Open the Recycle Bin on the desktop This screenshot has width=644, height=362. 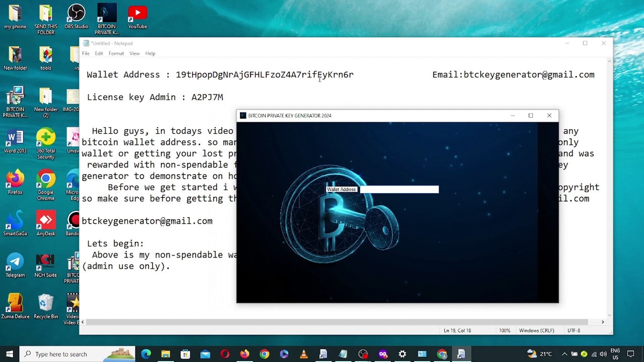[45, 307]
